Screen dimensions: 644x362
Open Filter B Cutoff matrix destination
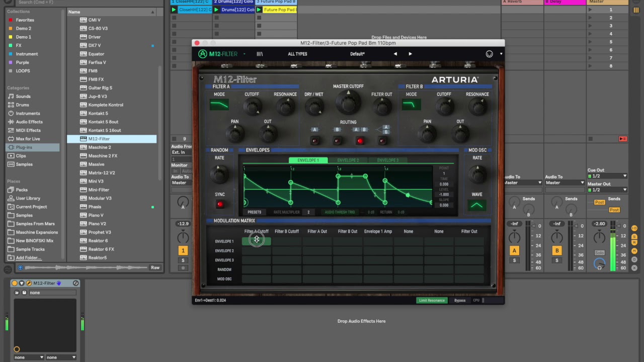(287, 231)
